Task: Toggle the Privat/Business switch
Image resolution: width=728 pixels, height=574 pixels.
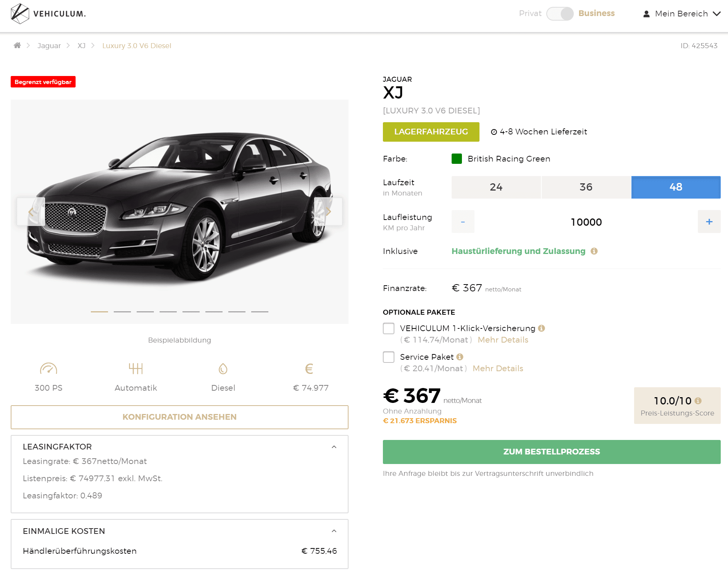Action: [560, 14]
